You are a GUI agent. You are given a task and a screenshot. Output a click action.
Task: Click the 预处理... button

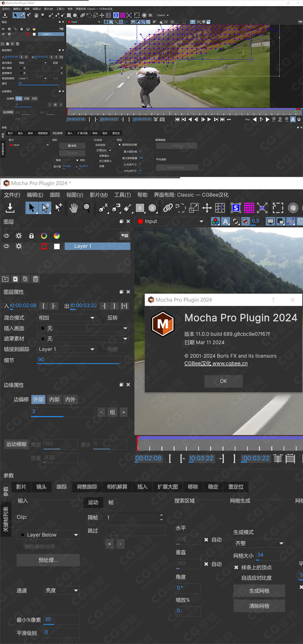pyautogui.click(x=48, y=560)
